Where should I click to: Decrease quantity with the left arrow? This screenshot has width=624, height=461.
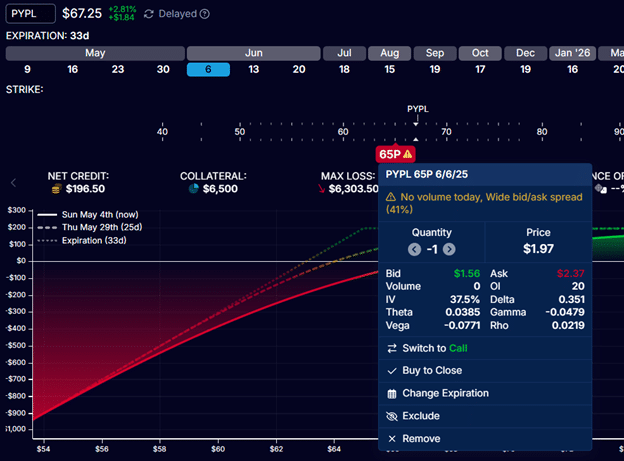tap(414, 249)
